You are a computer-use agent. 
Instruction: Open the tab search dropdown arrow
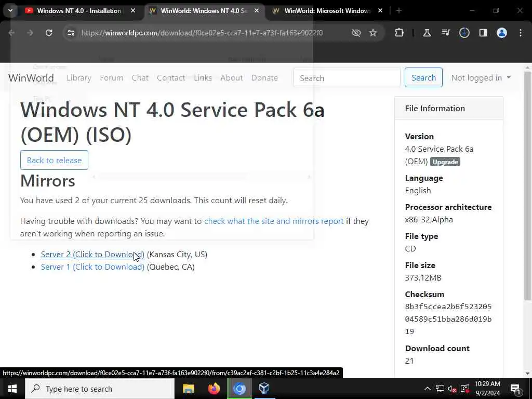(10, 10)
